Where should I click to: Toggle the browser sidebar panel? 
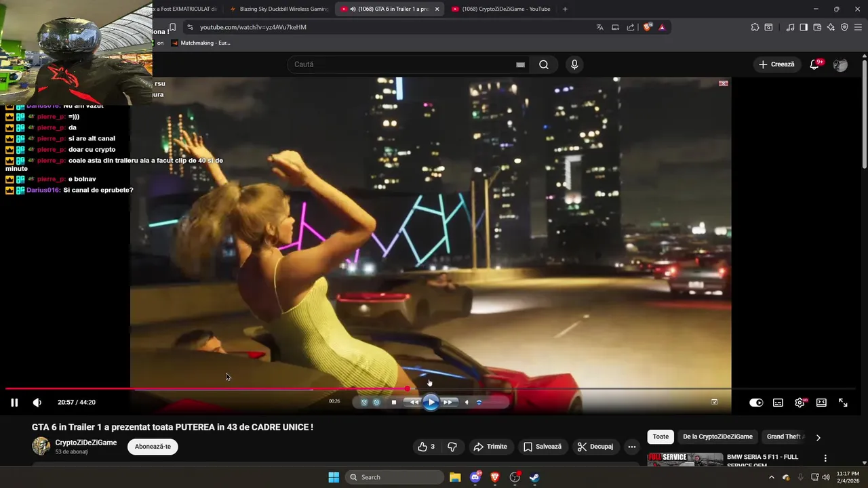click(x=804, y=27)
